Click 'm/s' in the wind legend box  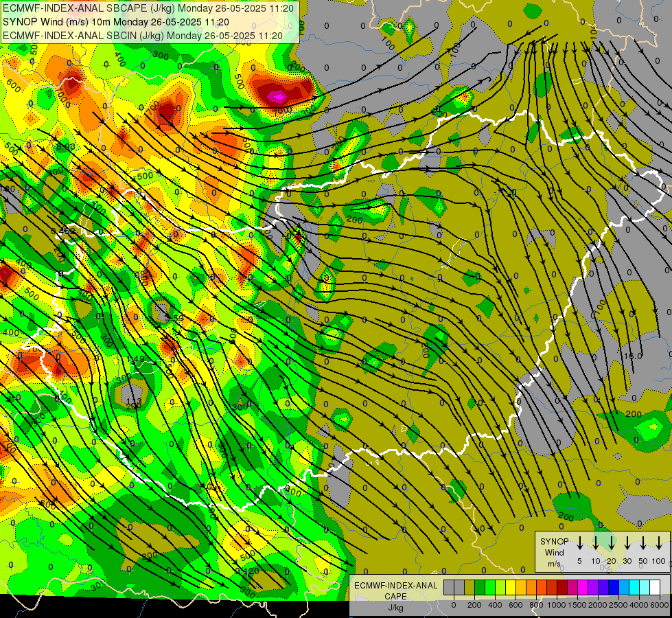pos(554,564)
